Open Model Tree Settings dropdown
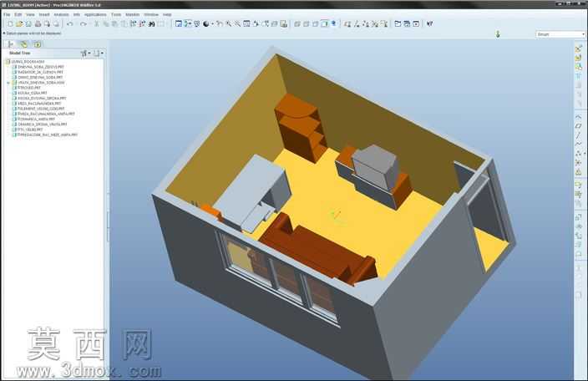This screenshot has height=381, width=588. pos(99,53)
